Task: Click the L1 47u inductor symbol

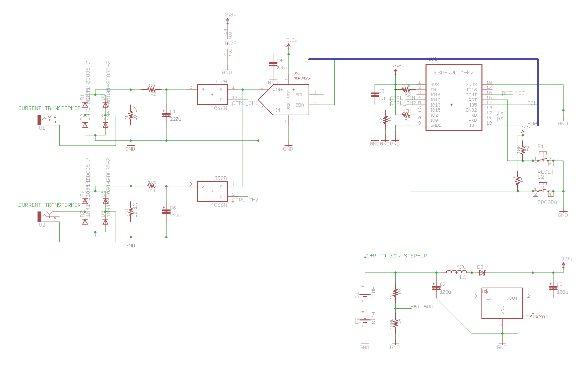Action: [x=456, y=272]
